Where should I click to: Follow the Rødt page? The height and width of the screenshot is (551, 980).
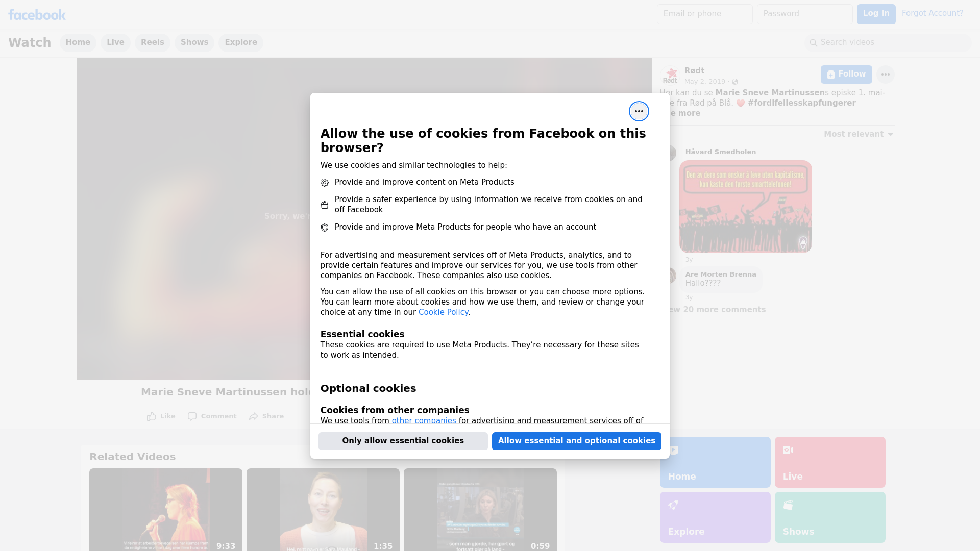coord(846,74)
